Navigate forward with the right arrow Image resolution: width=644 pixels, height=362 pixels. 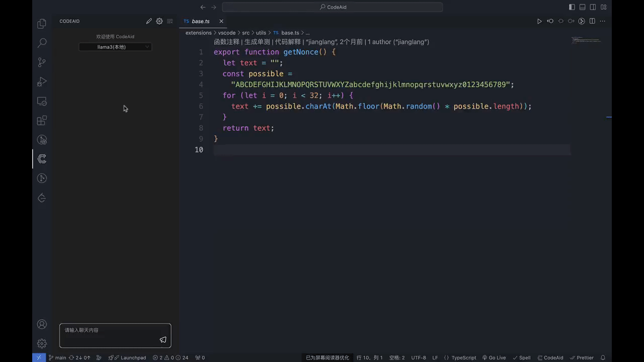click(x=214, y=7)
